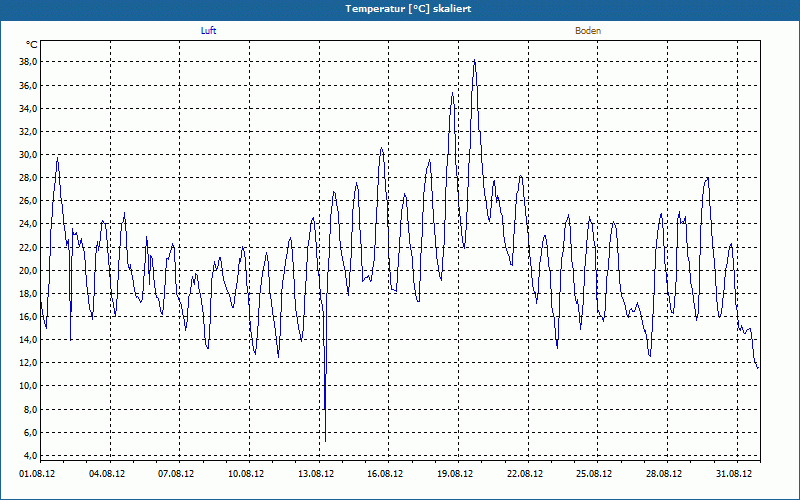The width and height of the screenshot is (800, 500).
Task: Select the 10,0 axis value
Action: pyautogui.click(x=29, y=386)
